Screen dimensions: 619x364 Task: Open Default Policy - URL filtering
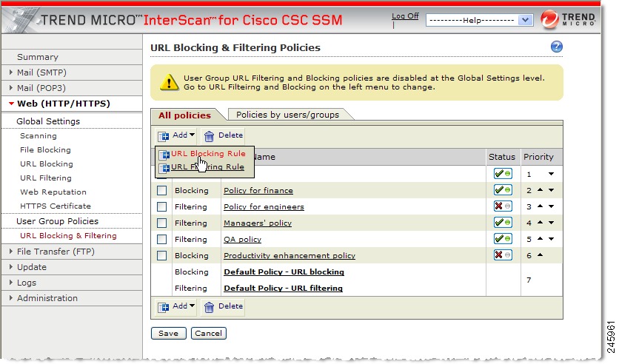click(x=283, y=288)
